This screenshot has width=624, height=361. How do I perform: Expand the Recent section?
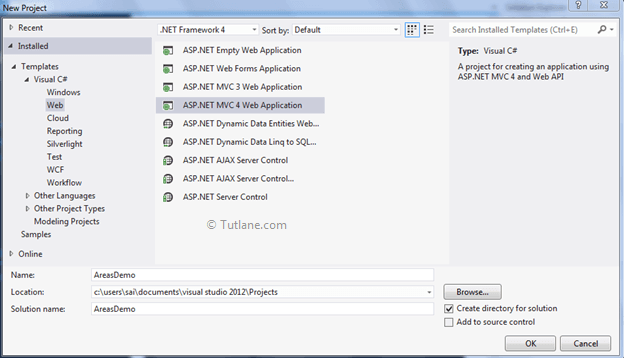click(x=11, y=27)
